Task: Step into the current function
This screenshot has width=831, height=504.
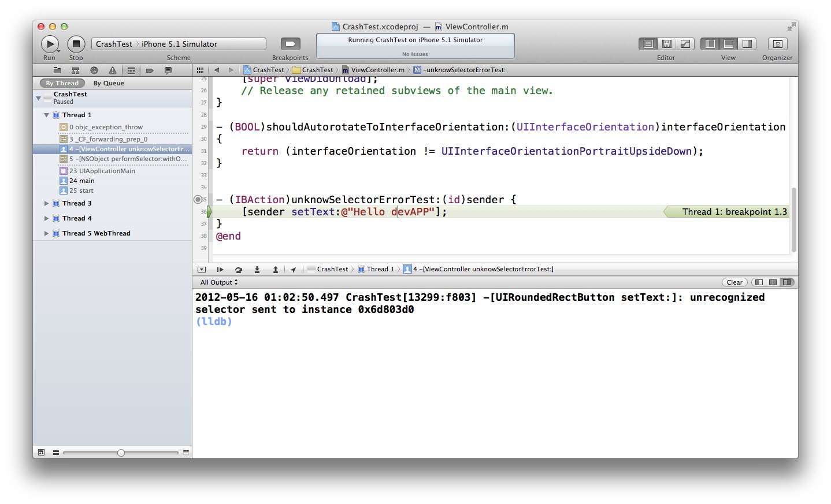Action: (257, 270)
